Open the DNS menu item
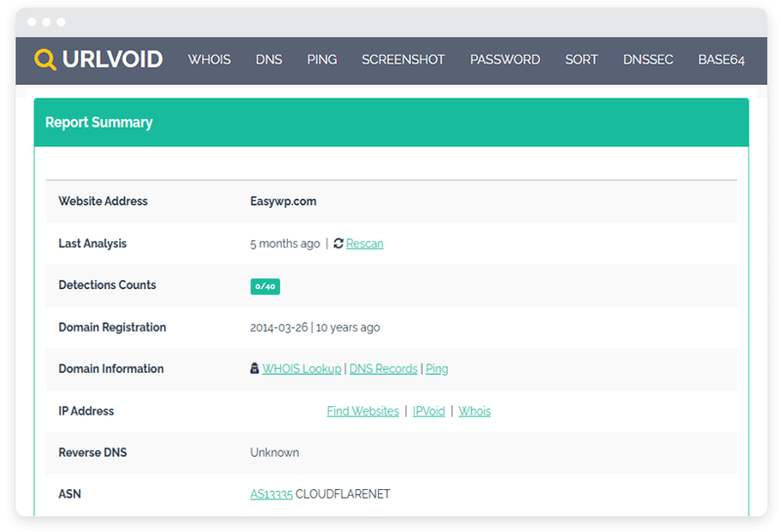 pyautogui.click(x=269, y=60)
